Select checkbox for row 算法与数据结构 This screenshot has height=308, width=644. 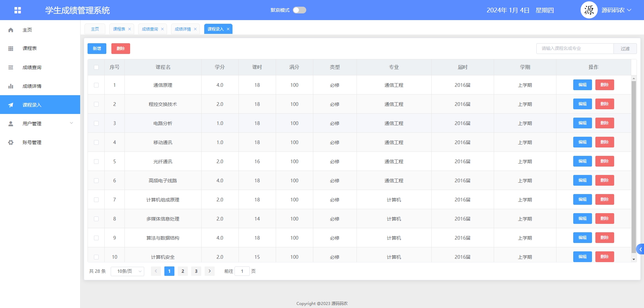(x=96, y=238)
